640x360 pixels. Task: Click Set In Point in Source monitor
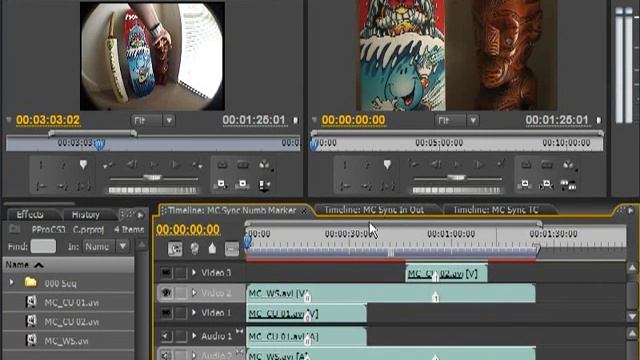(x=41, y=165)
